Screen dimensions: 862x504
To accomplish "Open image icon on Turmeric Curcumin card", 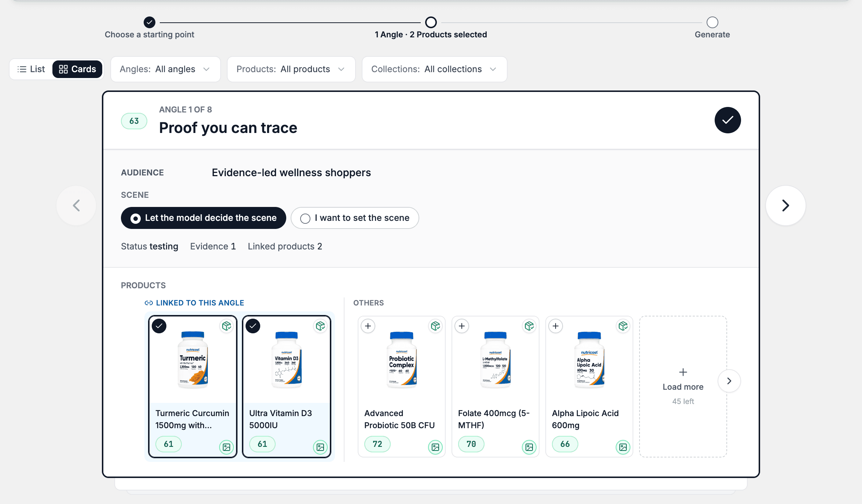I will click(226, 447).
